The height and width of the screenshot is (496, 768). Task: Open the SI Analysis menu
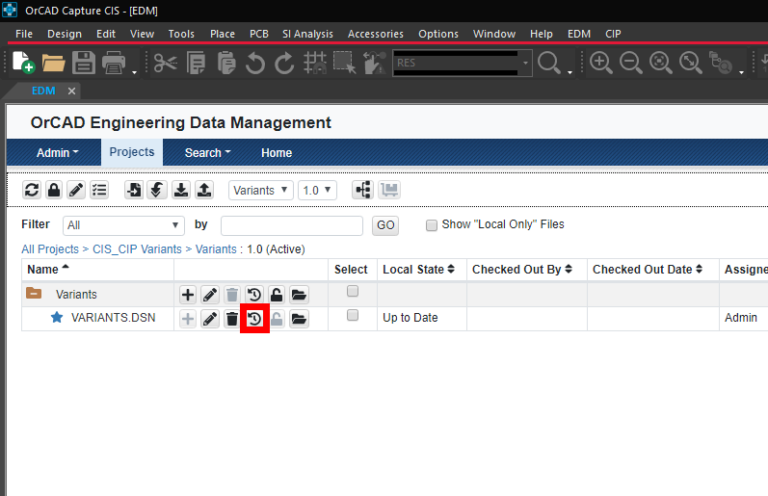[308, 34]
